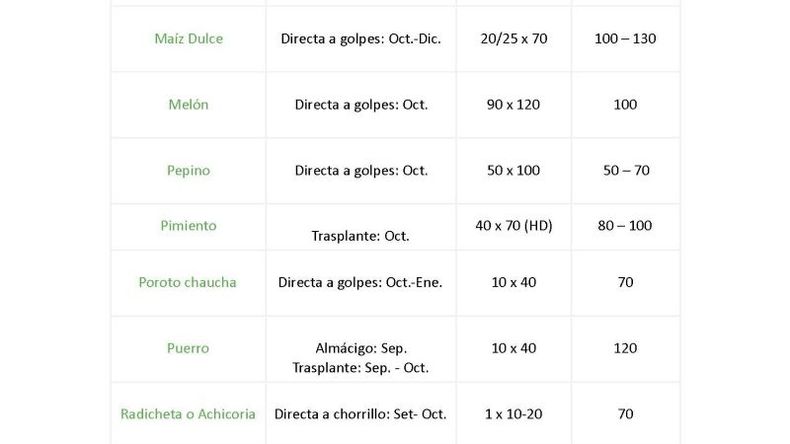
Task: Select the '100 – 130' days cell
Action: pos(625,39)
